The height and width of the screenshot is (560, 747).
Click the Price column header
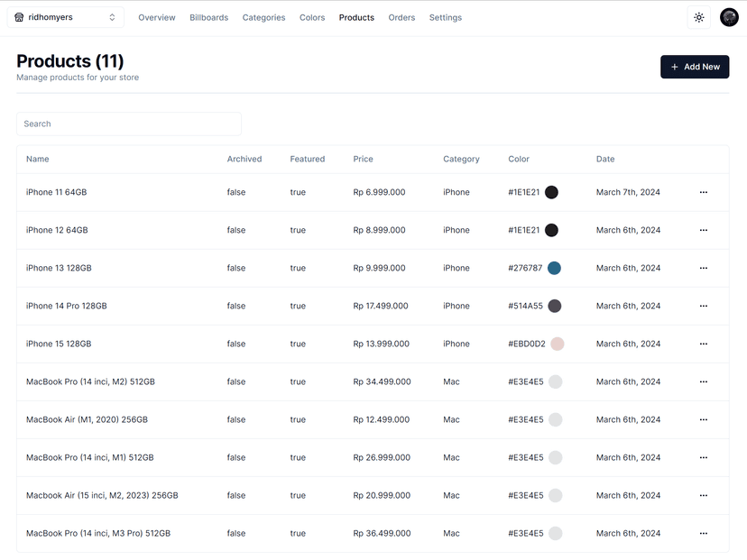tap(363, 159)
